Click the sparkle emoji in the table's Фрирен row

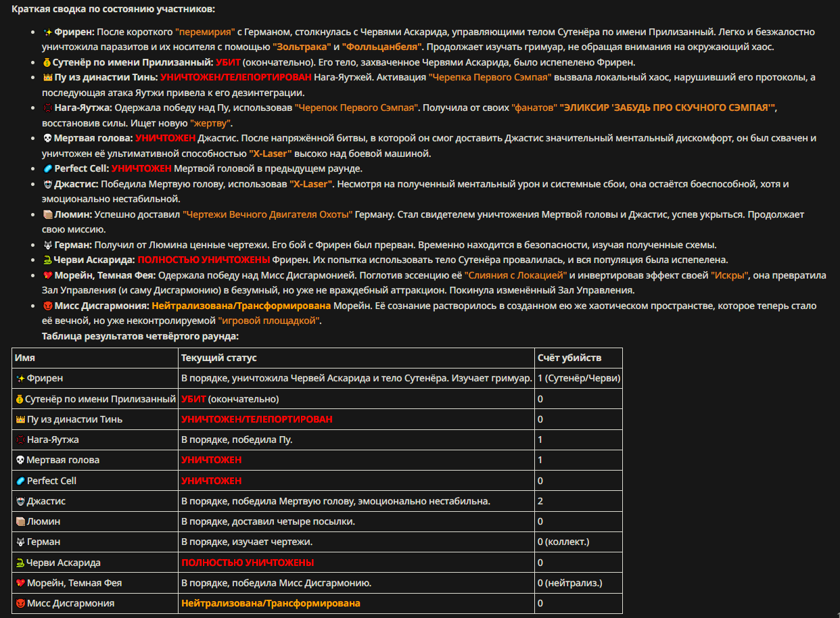point(20,379)
